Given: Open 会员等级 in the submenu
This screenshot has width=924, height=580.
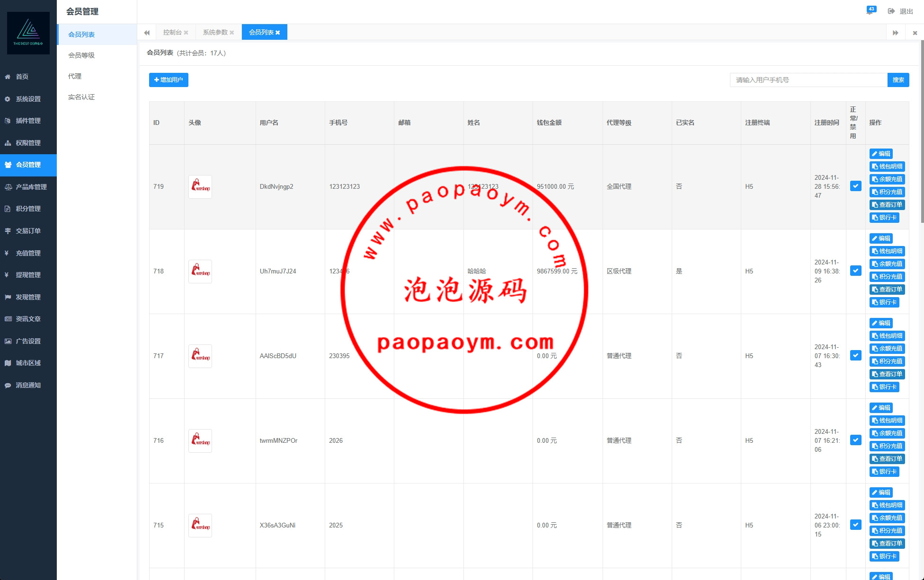Looking at the screenshot, I should point(97,55).
